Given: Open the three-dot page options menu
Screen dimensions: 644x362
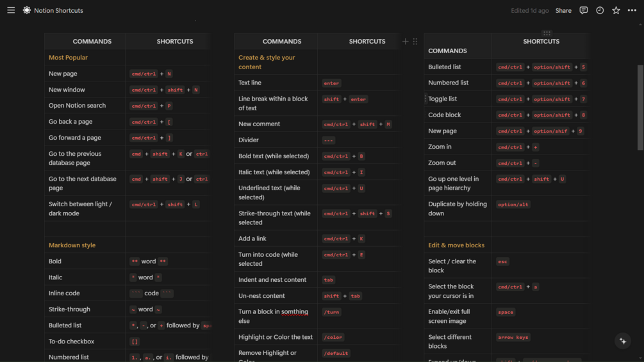Looking at the screenshot, I should pos(632,10).
